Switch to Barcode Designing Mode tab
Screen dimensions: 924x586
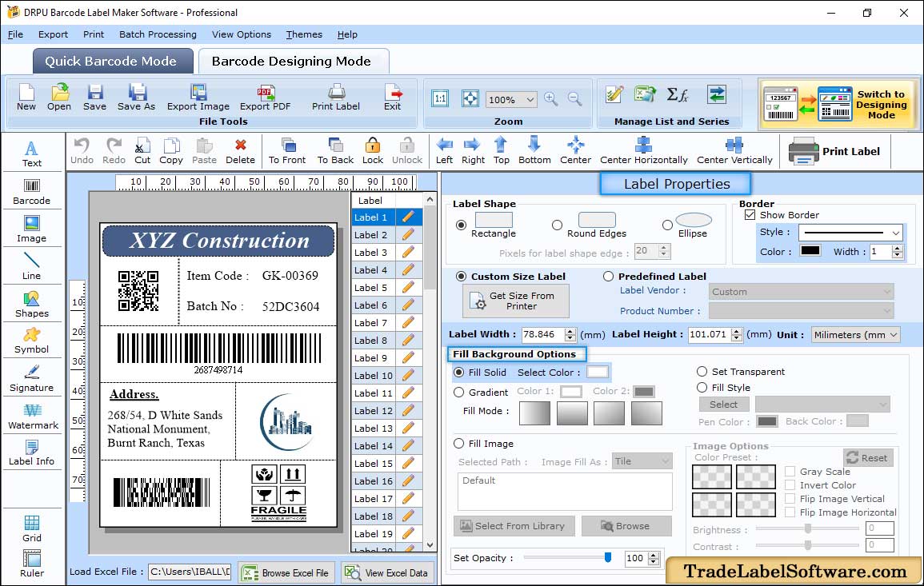[x=292, y=62]
